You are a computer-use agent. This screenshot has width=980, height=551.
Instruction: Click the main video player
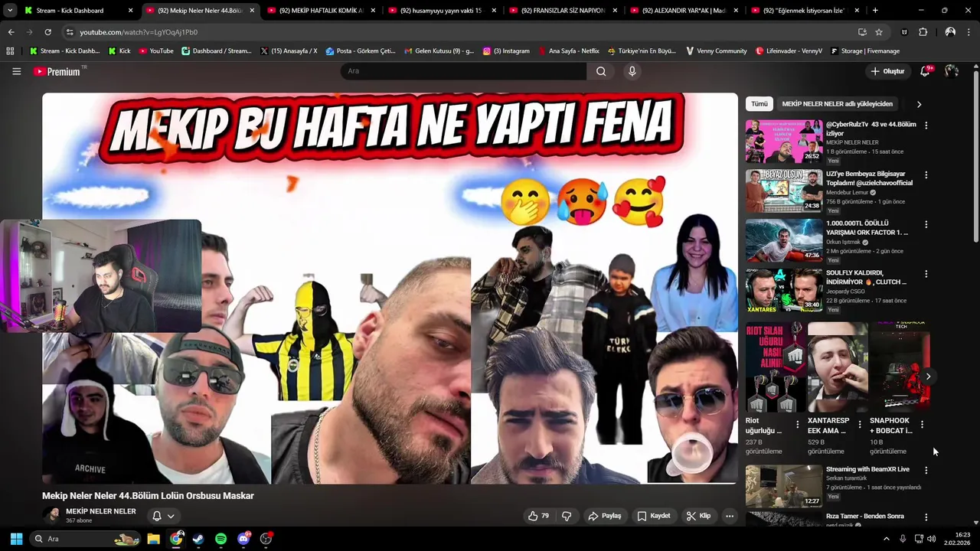pyautogui.click(x=390, y=289)
